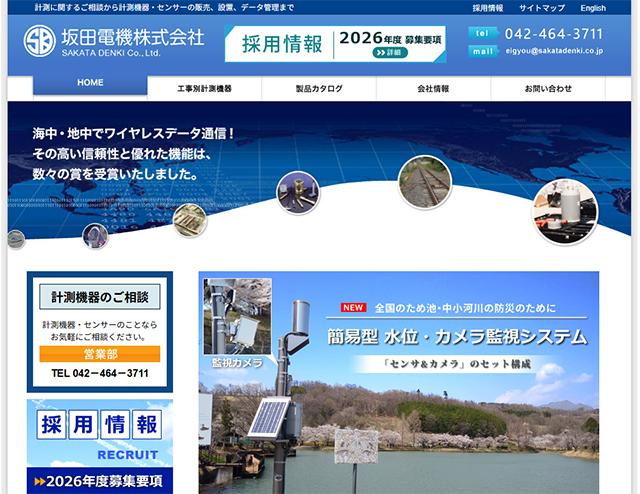This screenshot has width=640, height=494.
Task: Click the blue tel icon
Action: point(482,33)
